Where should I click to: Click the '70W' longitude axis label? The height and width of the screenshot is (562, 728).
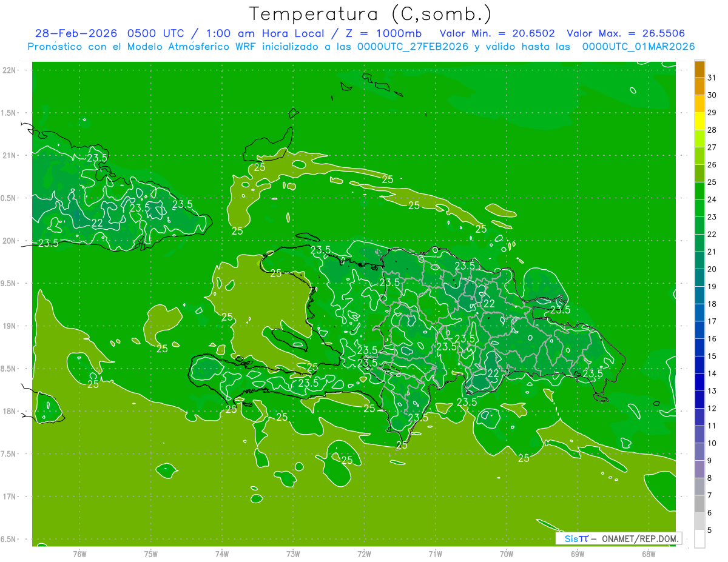[x=507, y=554]
